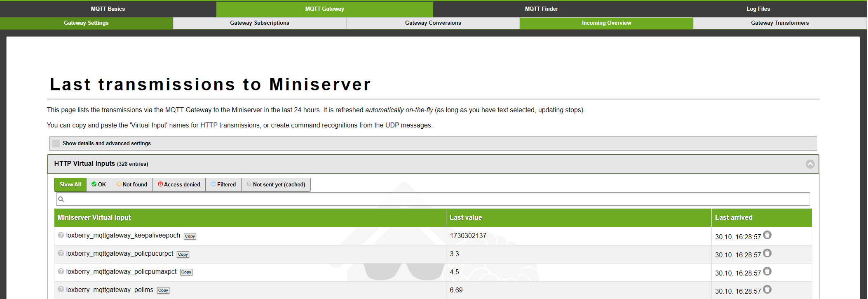Copy the pollcpumaxpct virtual input name
Viewport: 868px width, 299px height.
[x=186, y=272]
